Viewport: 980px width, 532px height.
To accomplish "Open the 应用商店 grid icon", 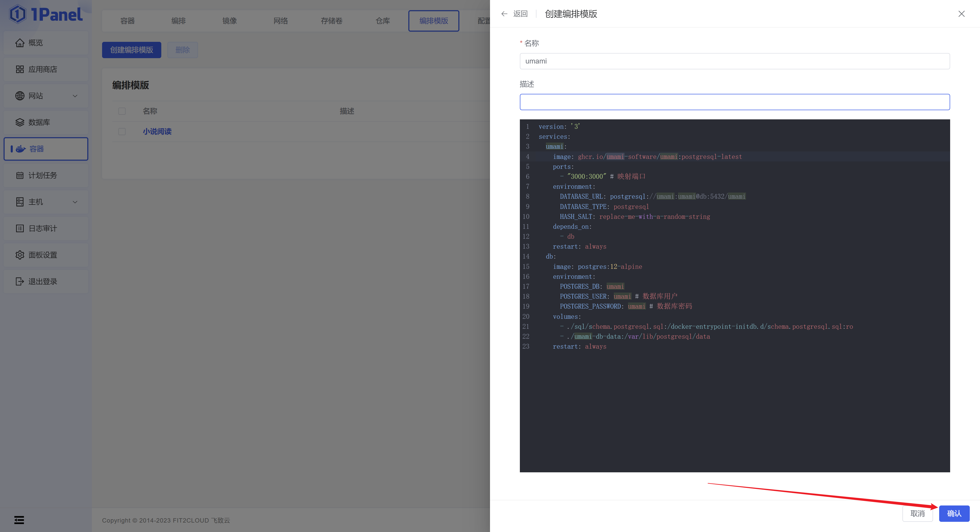I will tap(20, 69).
